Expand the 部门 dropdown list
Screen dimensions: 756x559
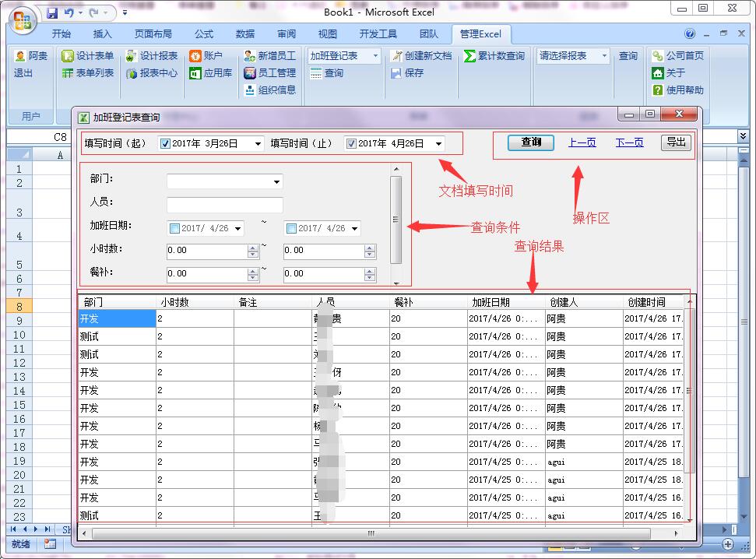pyautogui.click(x=276, y=182)
